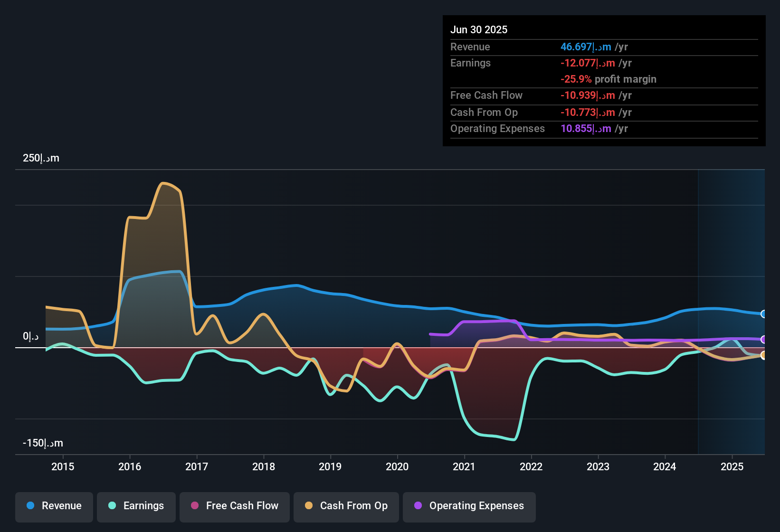Open the Free Cash Flow legend entry
780x532 pixels.
pyautogui.click(x=234, y=506)
